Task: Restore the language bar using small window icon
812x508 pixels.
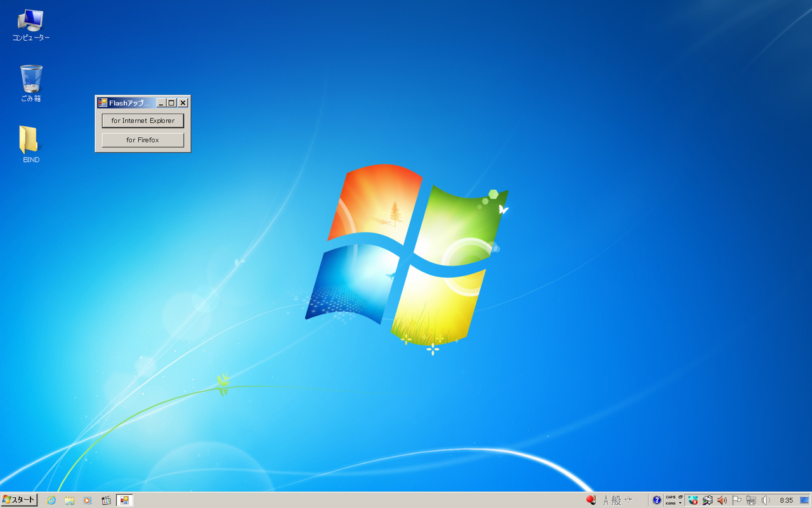Action: pos(680,497)
